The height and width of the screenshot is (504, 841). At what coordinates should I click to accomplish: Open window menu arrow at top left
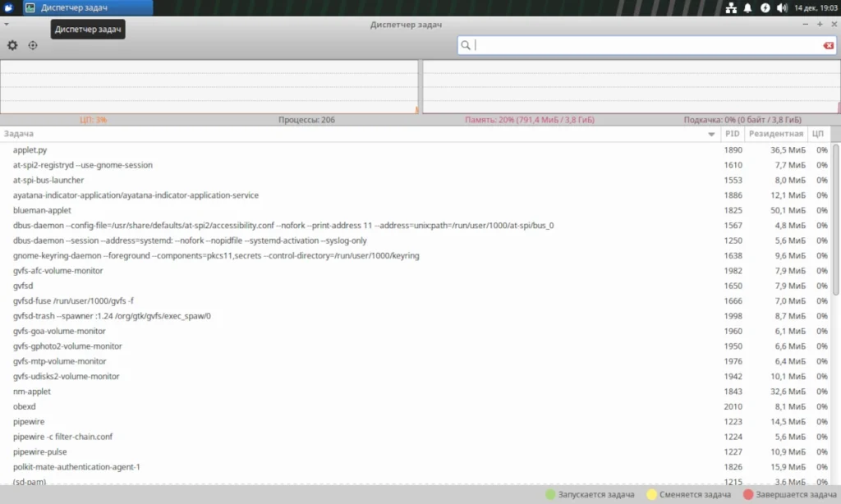pos(6,24)
